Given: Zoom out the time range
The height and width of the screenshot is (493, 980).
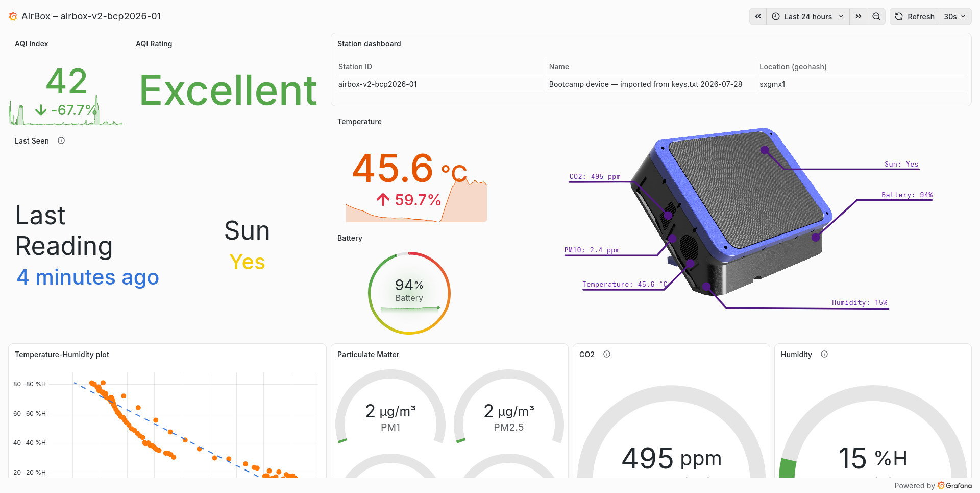Looking at the screenshot, I should [x=876, y=16].
